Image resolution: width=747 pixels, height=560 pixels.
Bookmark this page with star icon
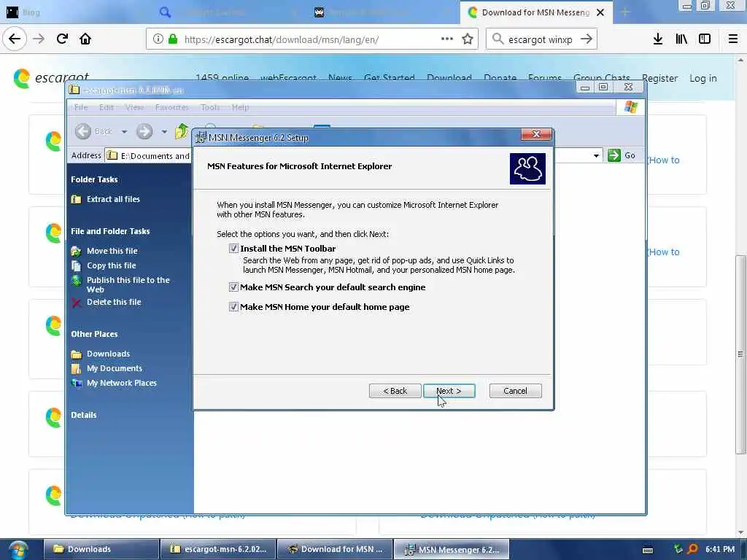point(468,39)
